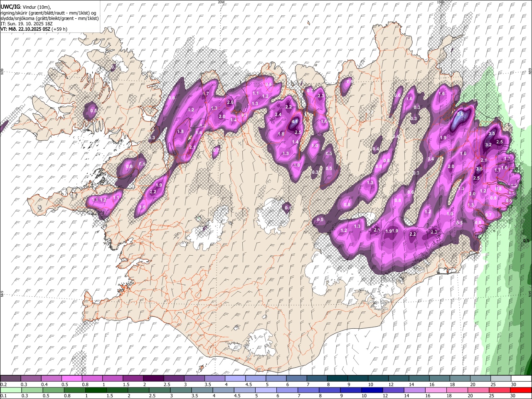The height and width of the screenshot is (399, 532).
Task: Click the 20W longitude label
Action: coord(221,2)
